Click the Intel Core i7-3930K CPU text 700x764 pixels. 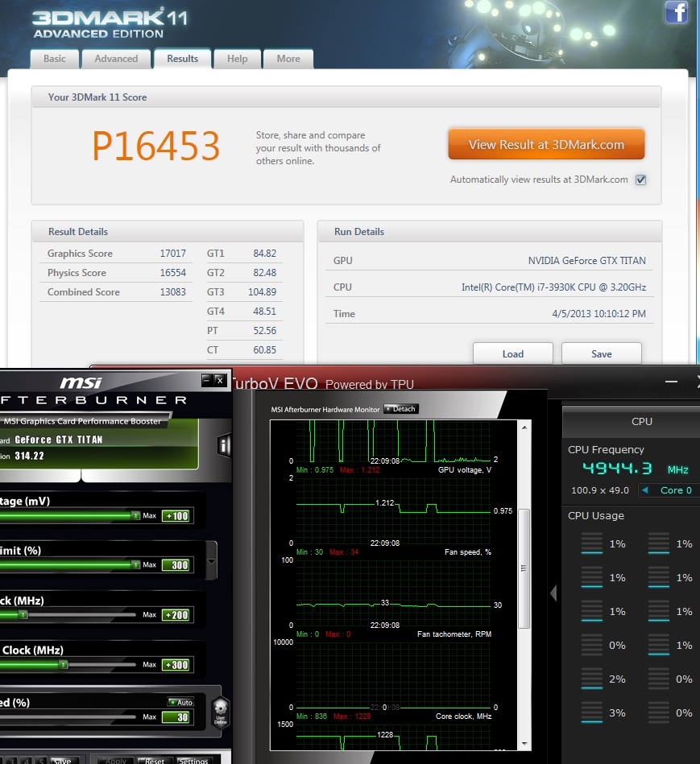[x=553, y=287]
